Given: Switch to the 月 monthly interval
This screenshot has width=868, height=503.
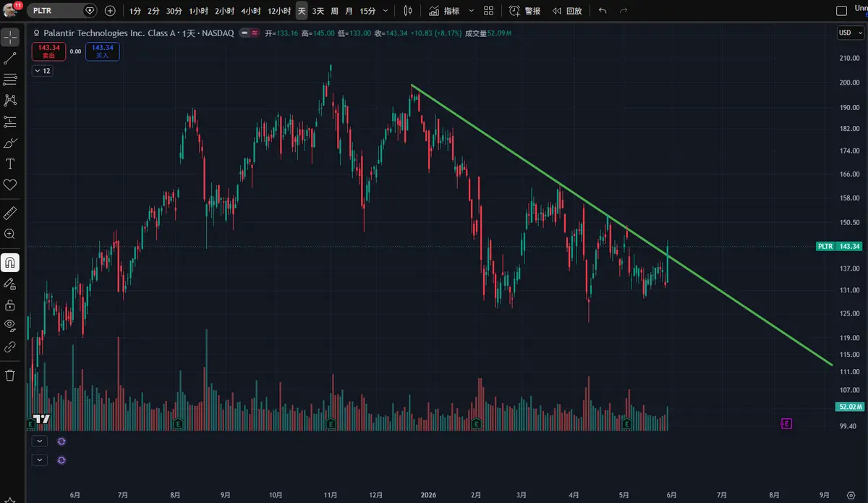Looking at the screenshot, I should pyautogui.click(x=349, y=11).
